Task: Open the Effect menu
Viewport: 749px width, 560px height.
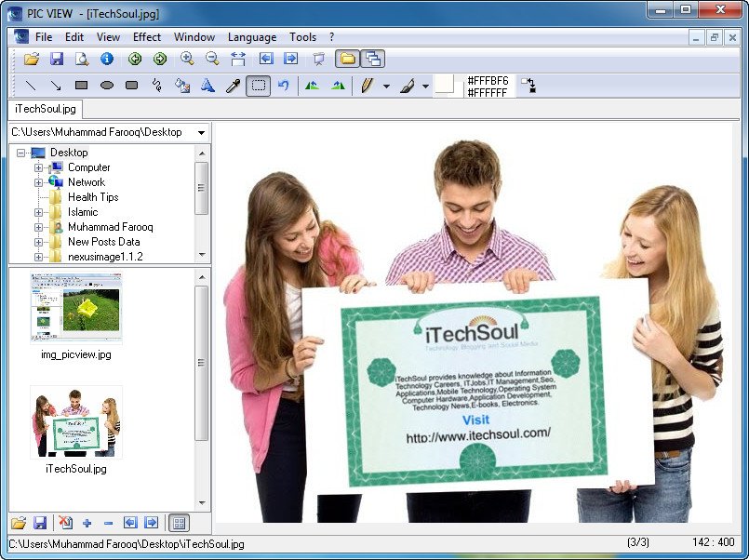Action: click(147, 37)
